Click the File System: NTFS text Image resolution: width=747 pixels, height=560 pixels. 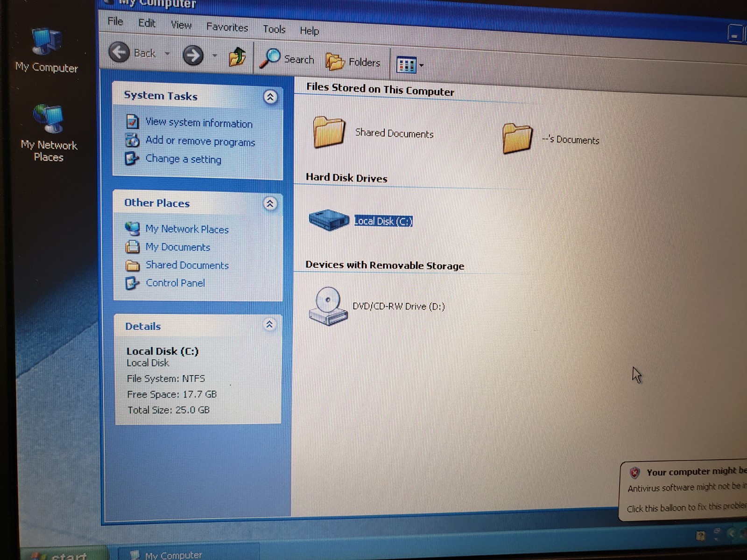coord(166,378)
